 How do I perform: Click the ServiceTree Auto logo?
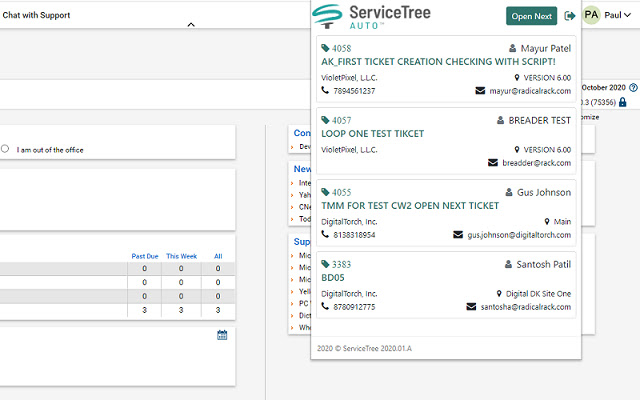[371, 16]
